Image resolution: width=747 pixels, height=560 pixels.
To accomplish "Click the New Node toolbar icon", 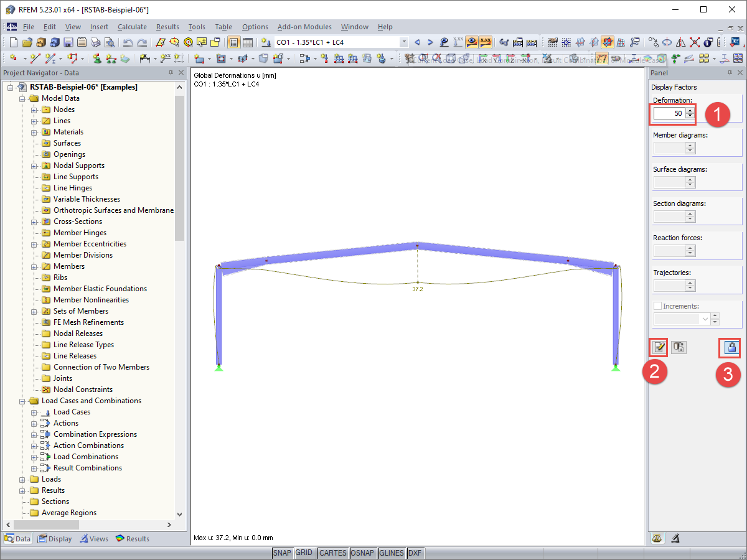I will tap(13, 58).
